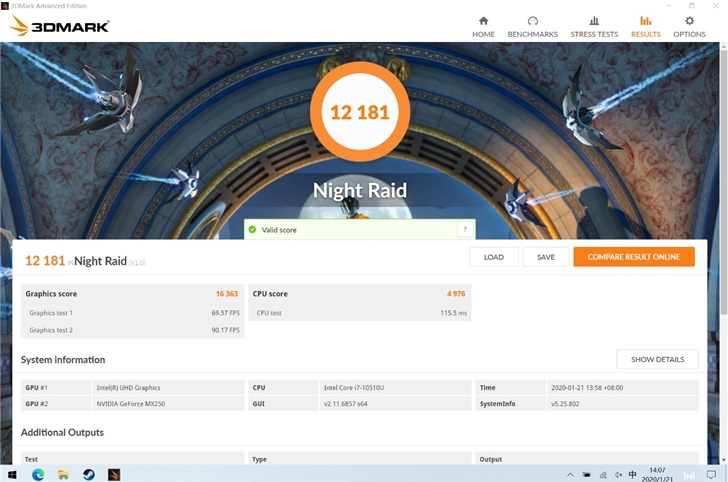Image resolution: width=728 pixels, height=482 pixels.
Task: Click the muted volume tray icon
Action: pyautogui.click(x=618, y=475)
